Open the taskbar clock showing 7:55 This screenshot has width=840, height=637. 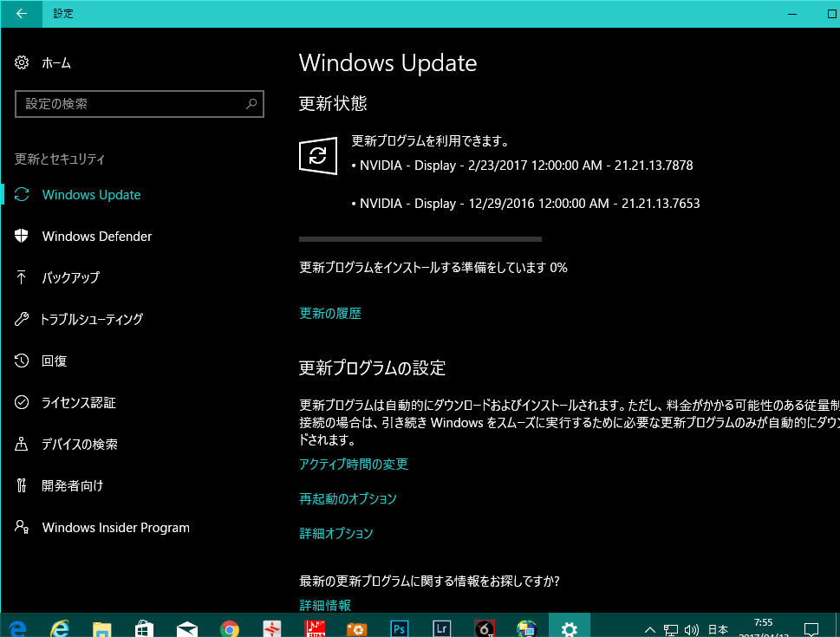(x=764, y=627)
